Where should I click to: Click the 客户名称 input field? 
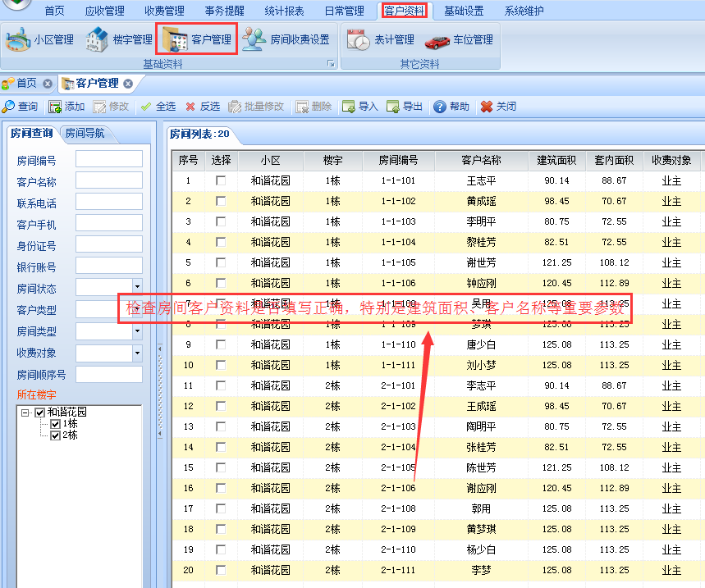[109, 180]
